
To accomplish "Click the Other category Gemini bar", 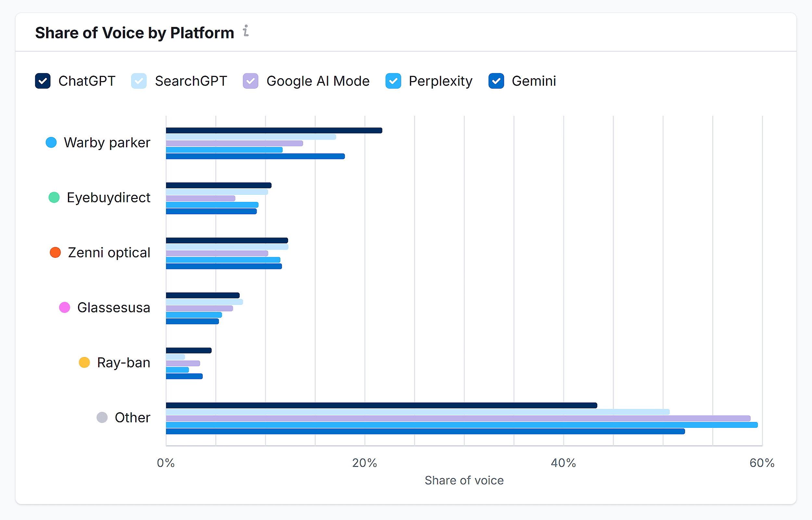I will pyautogui.click(x=425, y=431).
